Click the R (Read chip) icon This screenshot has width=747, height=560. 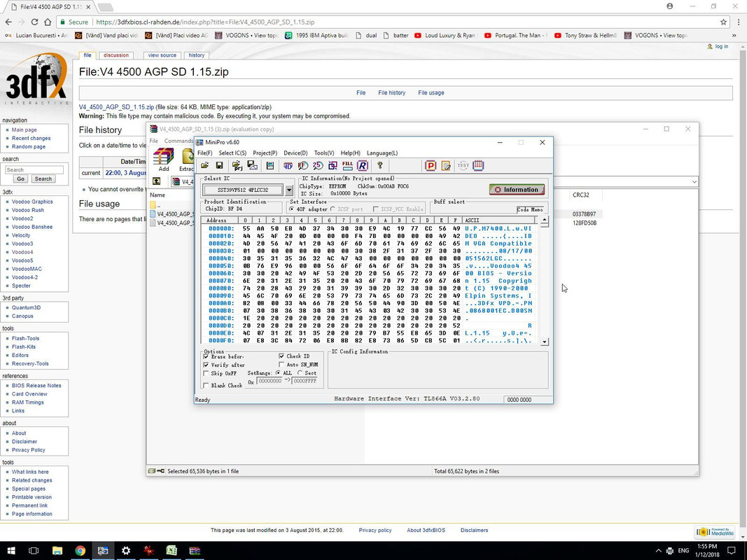click(363, 165)
